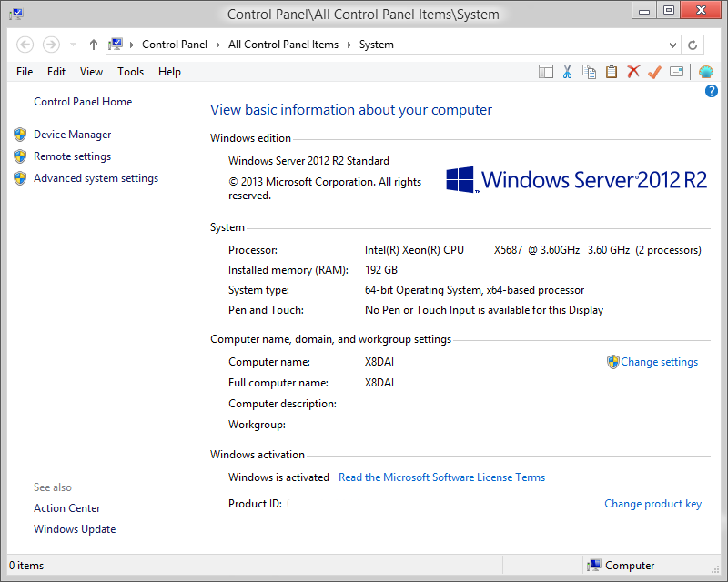The image size is (728, 582).
Task: Click the Cut scissors icon in toolbar
Action: [x=567, y=72]
